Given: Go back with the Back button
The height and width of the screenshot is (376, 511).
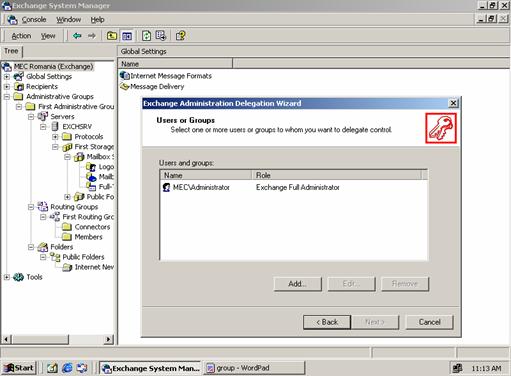Looking at the screenshot, I should 327,322.
